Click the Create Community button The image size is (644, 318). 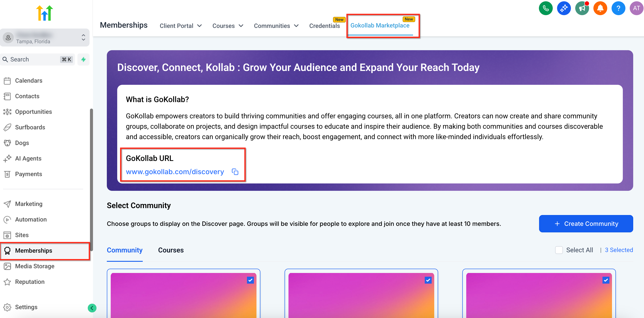(586, 223)
